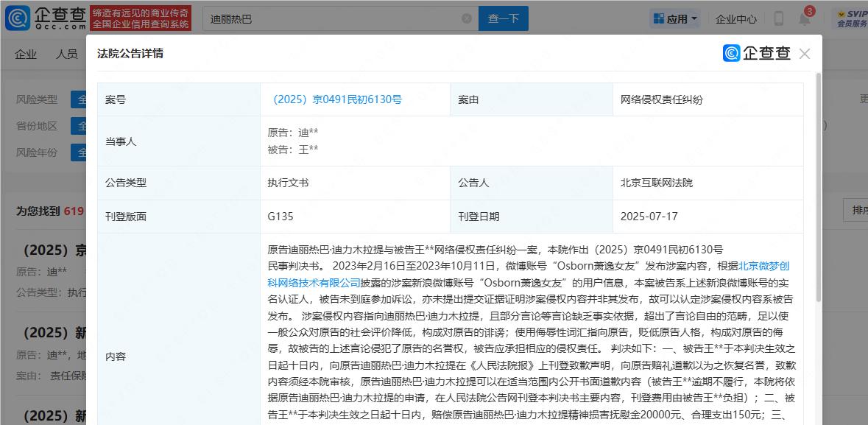This screenshot has height=425, width=868.
Task: Open 北京微梦创科网络技术有限公司 company link
Action: [x=529, y=274]
